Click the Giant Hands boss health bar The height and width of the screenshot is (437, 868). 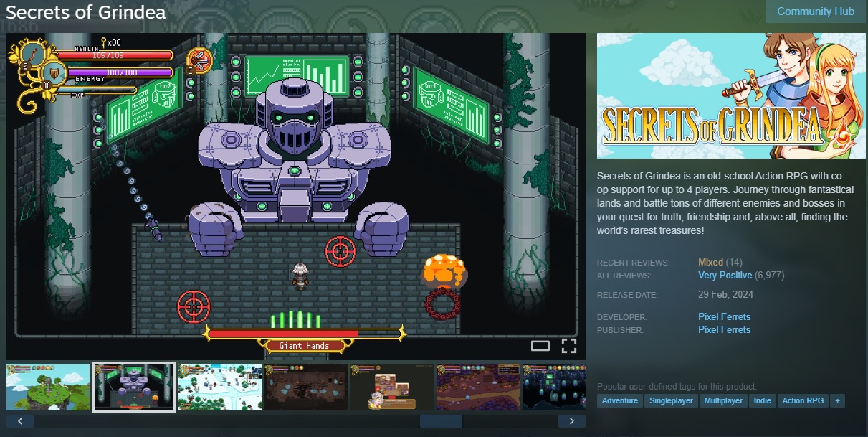(x=306, y=333)
